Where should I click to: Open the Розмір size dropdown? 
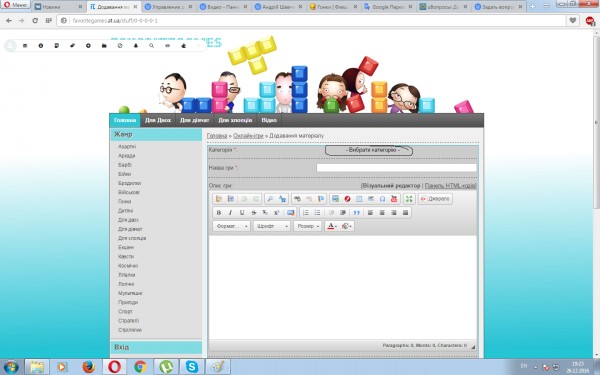308,226
